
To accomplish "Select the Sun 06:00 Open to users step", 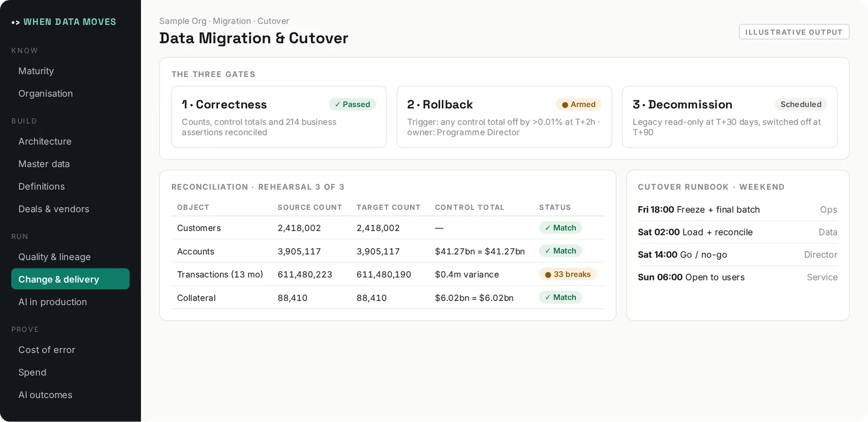I will pyautogui.click(x=738, y=277).
